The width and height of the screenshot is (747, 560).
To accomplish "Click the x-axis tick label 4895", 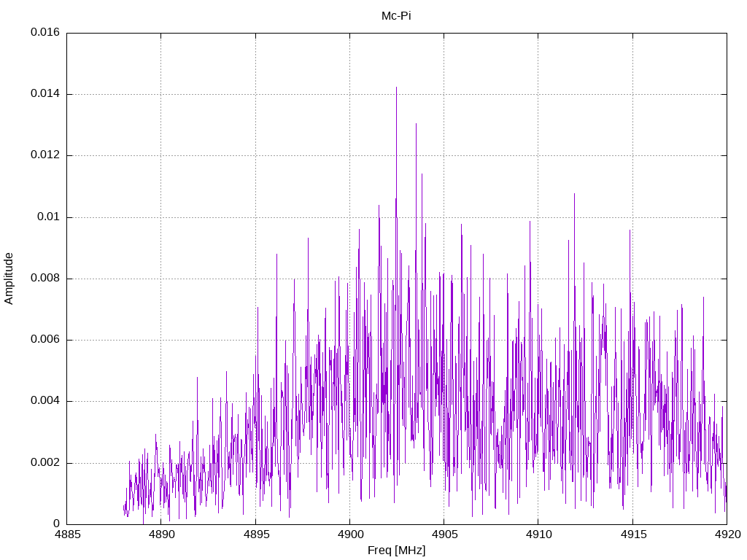I will click(x=256, y=534).
